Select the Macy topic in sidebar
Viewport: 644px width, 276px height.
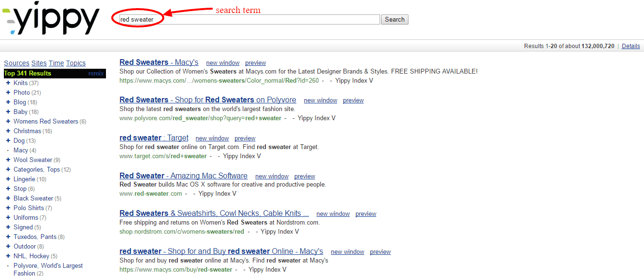(21, 150)
